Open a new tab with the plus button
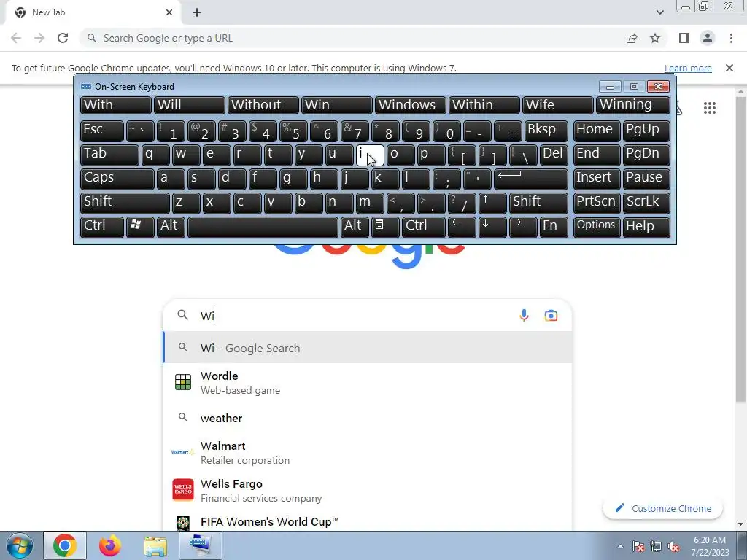 [197, 12]
